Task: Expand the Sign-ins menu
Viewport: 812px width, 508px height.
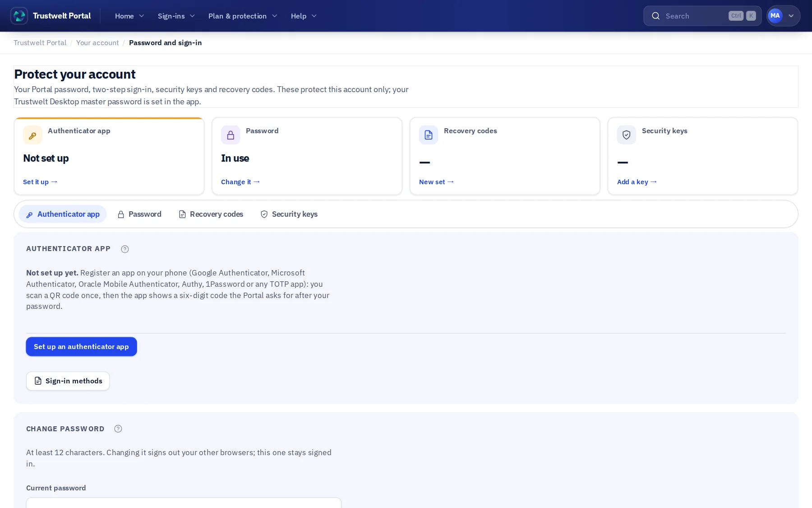Action: (x=176, y=16)
